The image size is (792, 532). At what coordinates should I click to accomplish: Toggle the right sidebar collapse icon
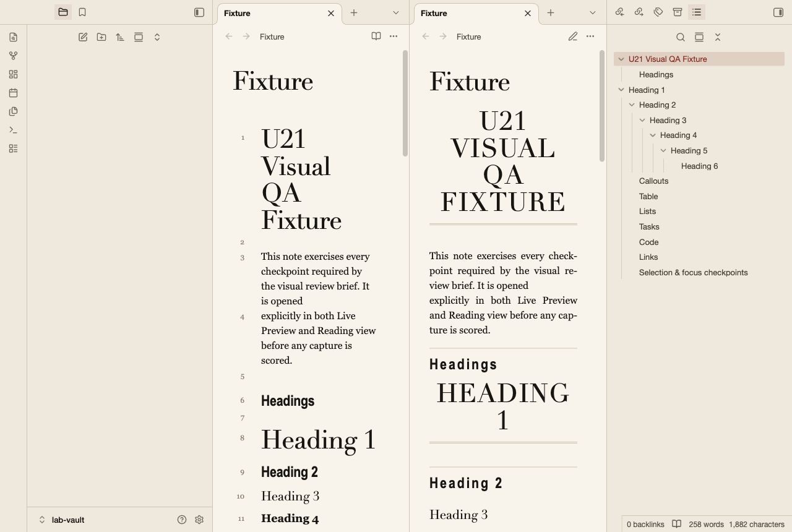[778, 12]
